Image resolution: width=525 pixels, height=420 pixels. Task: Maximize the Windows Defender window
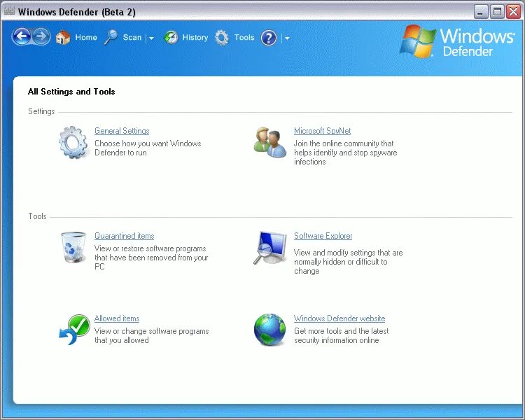497,12
